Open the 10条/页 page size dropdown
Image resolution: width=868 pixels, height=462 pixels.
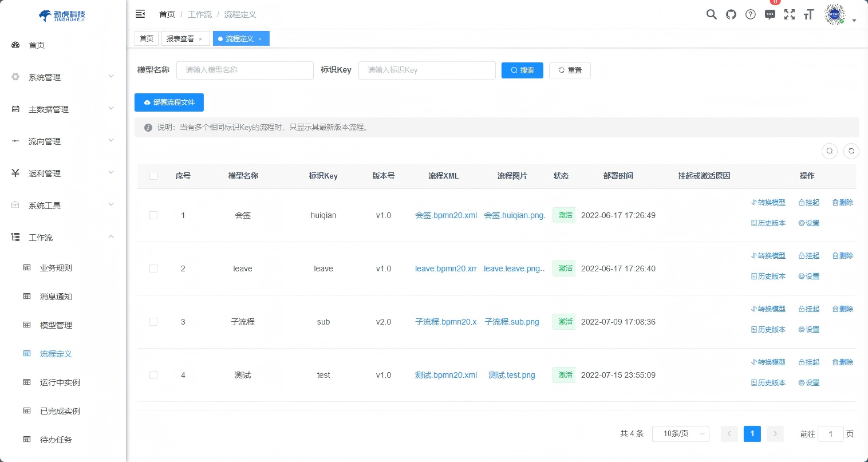[683, 434]
